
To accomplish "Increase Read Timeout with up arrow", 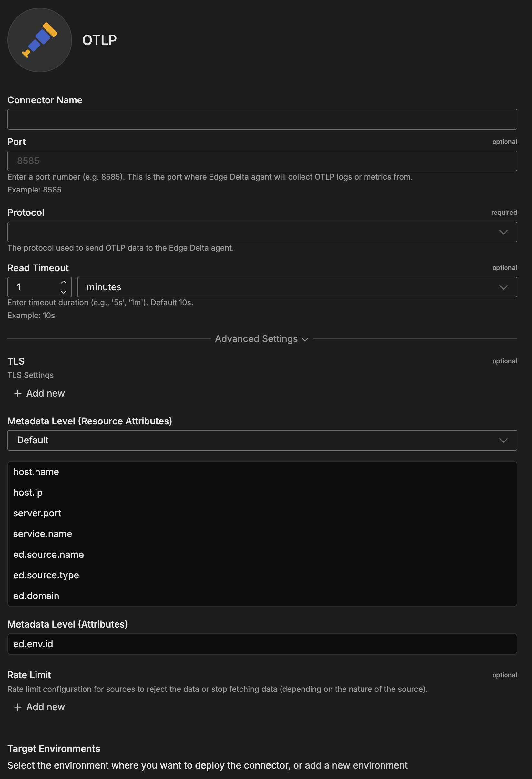I will tap(63, 282).
